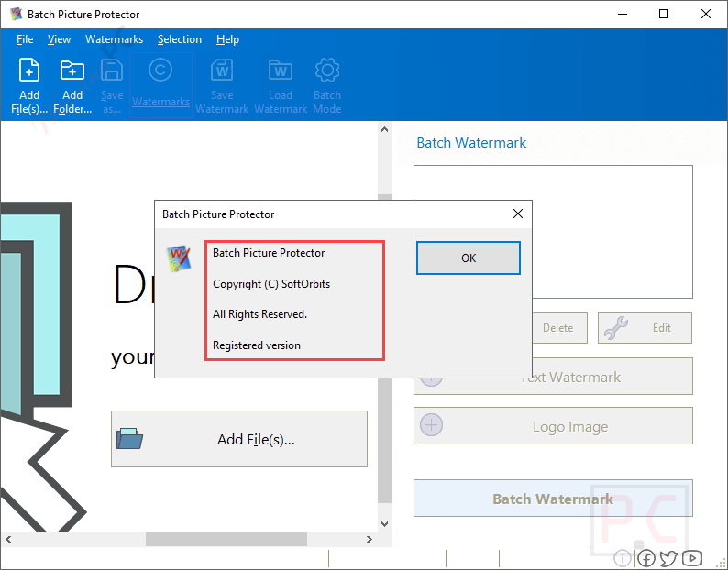Image resolution: width=728 pixels, height=570 pixels.
Task: Click the vertical scrollbar down arrow
Action: coord(384,523)
